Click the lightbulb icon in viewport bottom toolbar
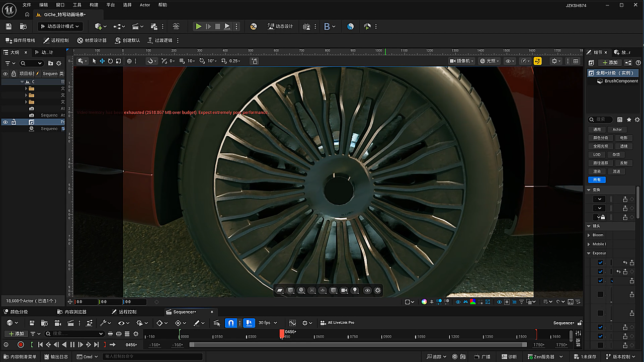Screen dimensions: 644x362 tap(355, 290)
